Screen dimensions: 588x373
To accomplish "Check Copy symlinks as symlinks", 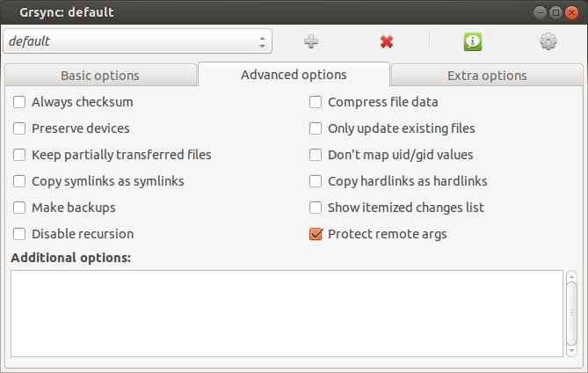I will click(19, 181).
